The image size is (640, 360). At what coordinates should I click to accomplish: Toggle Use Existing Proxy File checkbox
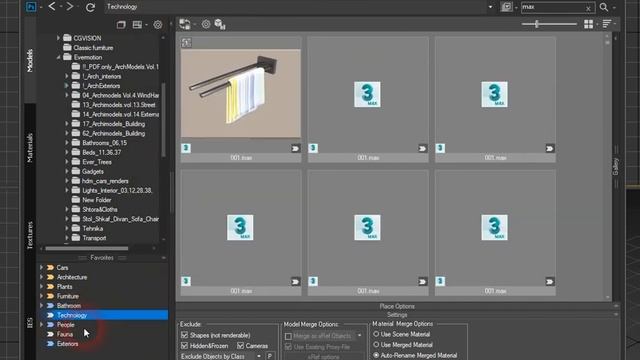click(x=288, y=347)
